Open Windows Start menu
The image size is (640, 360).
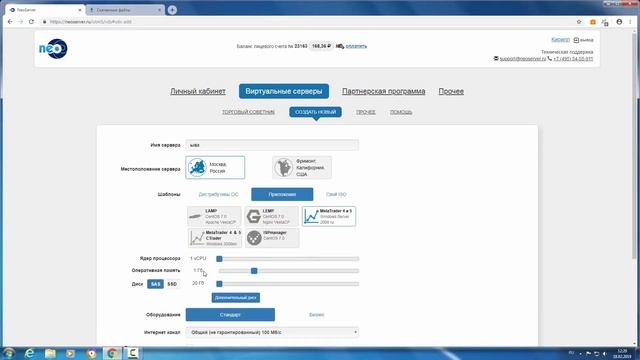(x=9, y=353)
